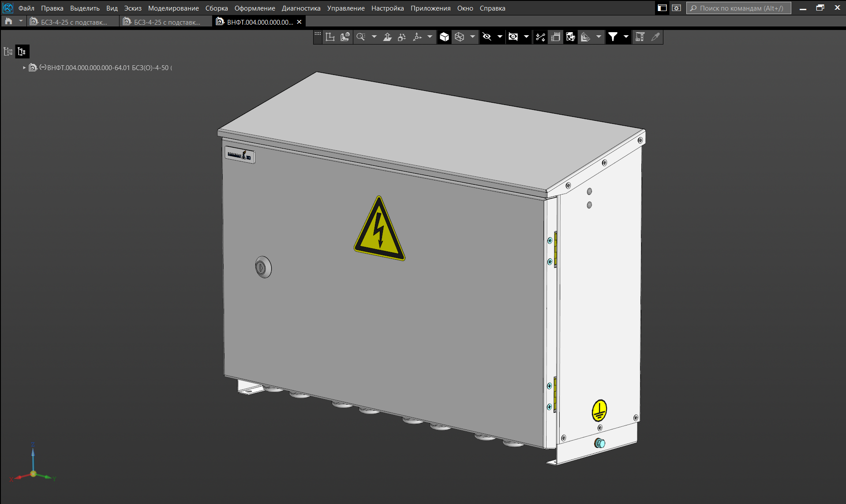The image size is (846, 504).
Task: Click the local coordinate system icon
Action: coord(417,37)
